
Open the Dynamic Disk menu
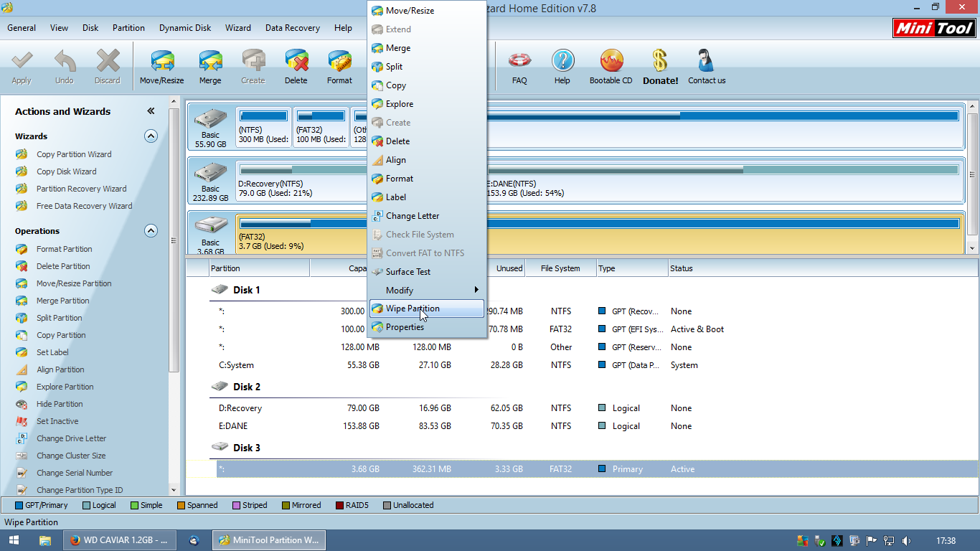click(x=185, y=28)
